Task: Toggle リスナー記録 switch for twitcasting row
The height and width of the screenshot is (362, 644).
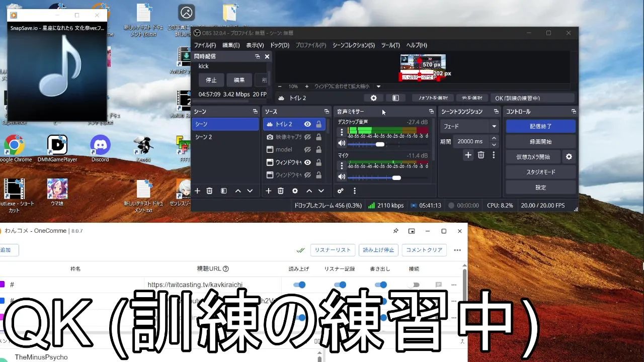Action: 340,285
